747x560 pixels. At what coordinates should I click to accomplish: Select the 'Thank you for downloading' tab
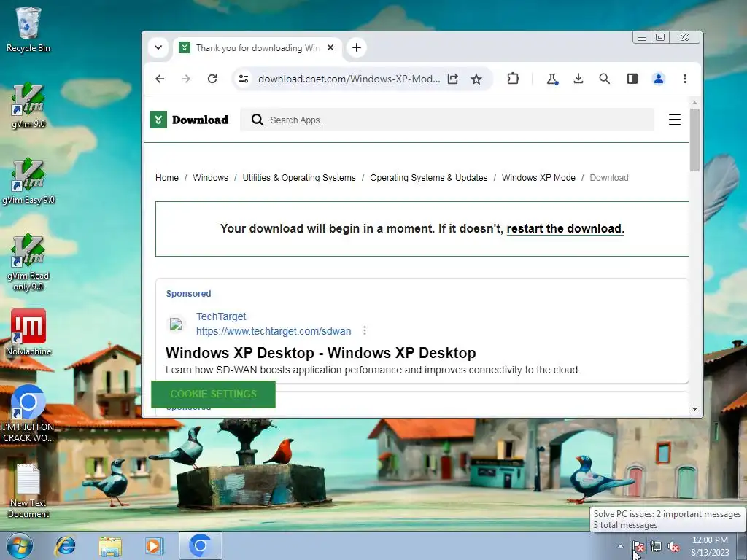[258, 48]
